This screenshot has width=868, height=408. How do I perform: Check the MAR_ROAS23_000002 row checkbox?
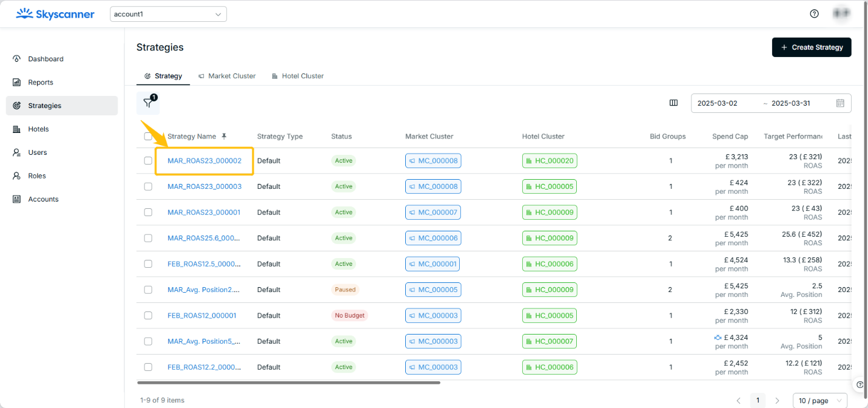[148, 161]
